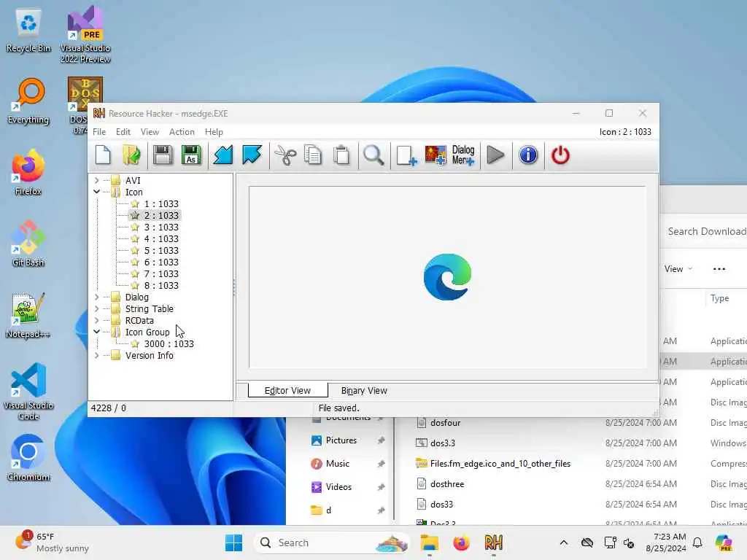Viewport: 747px width, 560px height.
Task: Click the File Explorer taskbar icon
Action: [429, 542]
